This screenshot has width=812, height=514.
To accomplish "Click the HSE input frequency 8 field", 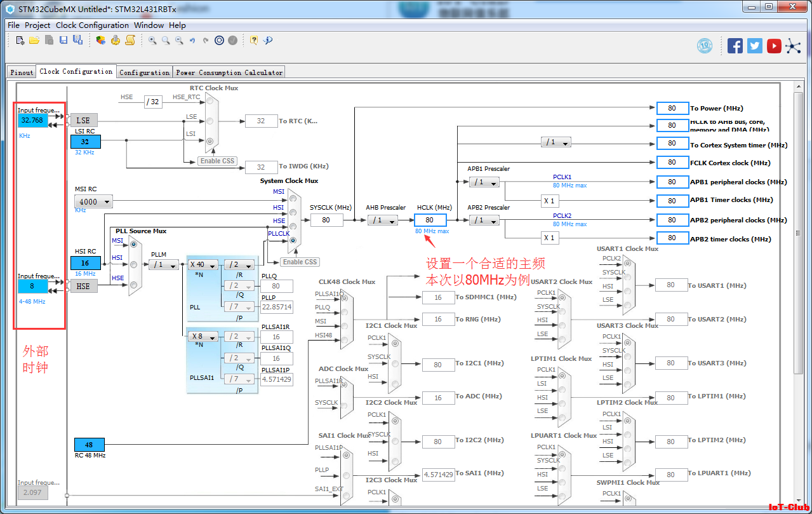I will pyautogui.click(x=32, y=286).
